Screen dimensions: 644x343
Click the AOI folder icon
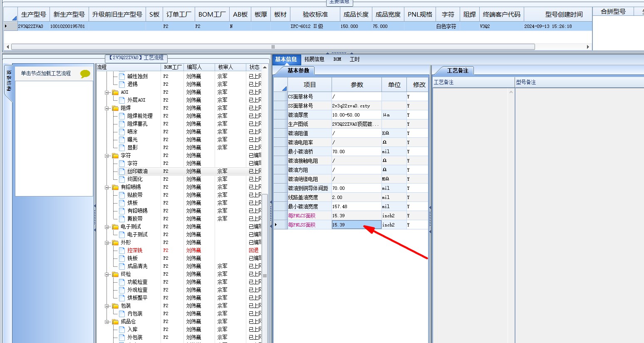point(115,92)
